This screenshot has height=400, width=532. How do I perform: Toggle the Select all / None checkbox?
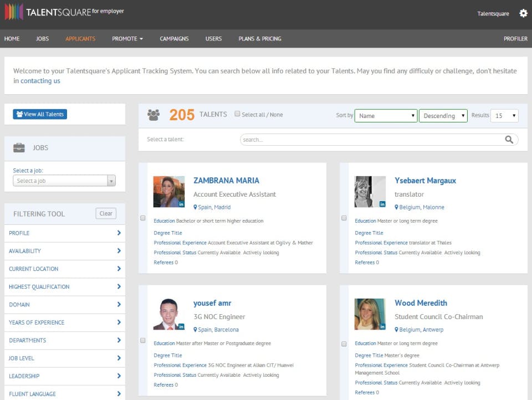(237, 114)
